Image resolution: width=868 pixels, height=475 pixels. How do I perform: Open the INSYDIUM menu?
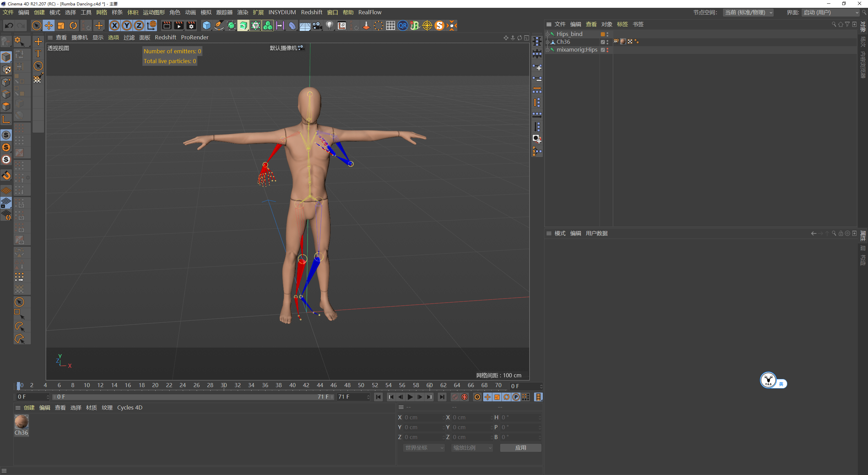tap(282, 12)
